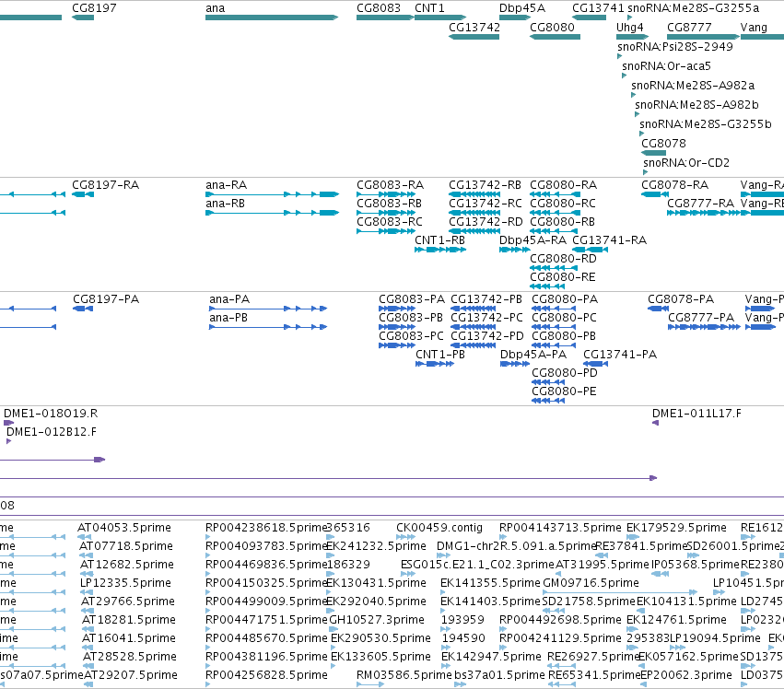Click the CG8777-RA transcript label
This screenshot has height=689, width=784.
[x=700, y=204]
